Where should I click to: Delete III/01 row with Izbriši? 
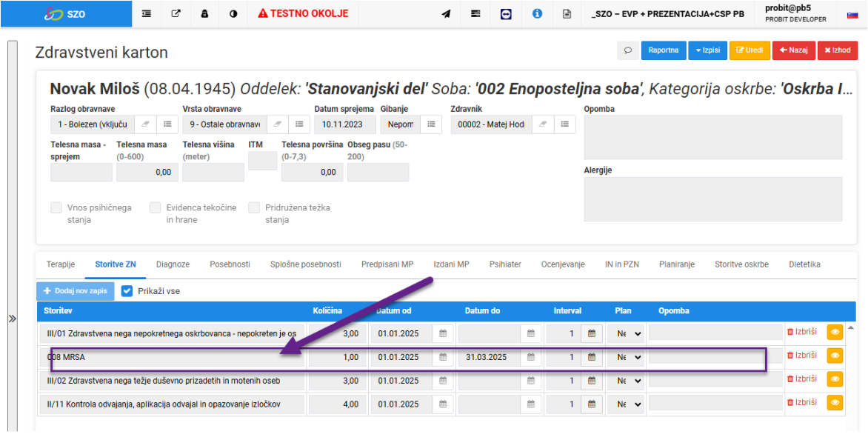tap(802, 332)
